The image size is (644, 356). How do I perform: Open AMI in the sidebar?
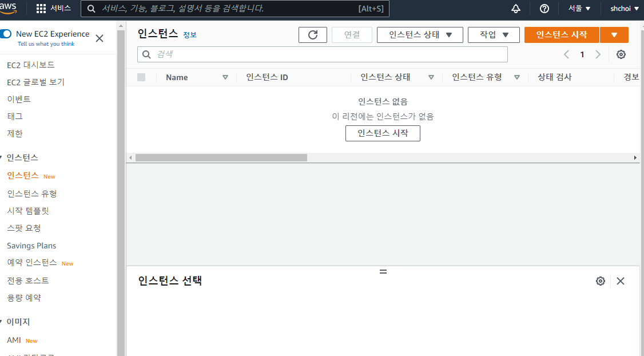(14, 341)
